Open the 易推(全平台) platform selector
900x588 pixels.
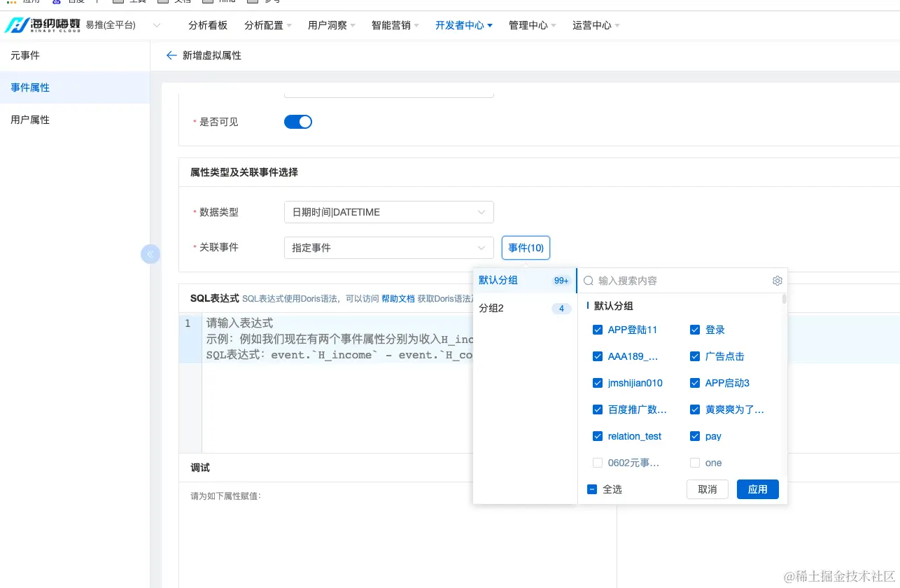pos(123,25)
